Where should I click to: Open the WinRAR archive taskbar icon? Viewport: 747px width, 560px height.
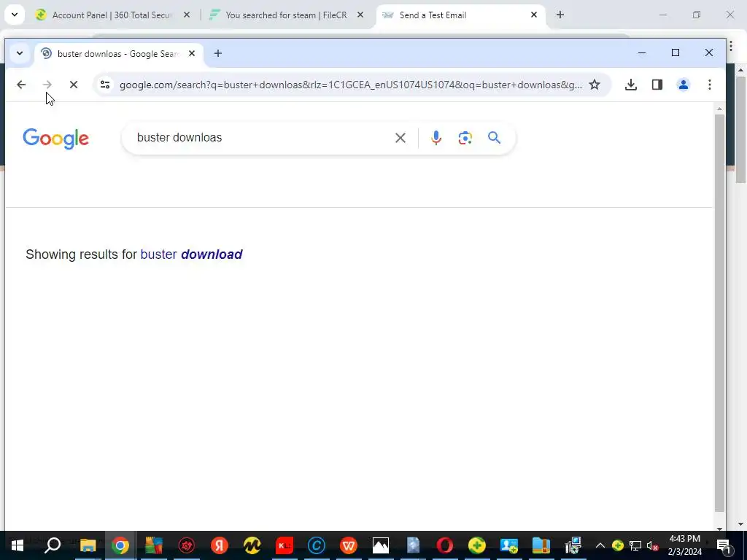pyautogui.click(x=541, y=545)
